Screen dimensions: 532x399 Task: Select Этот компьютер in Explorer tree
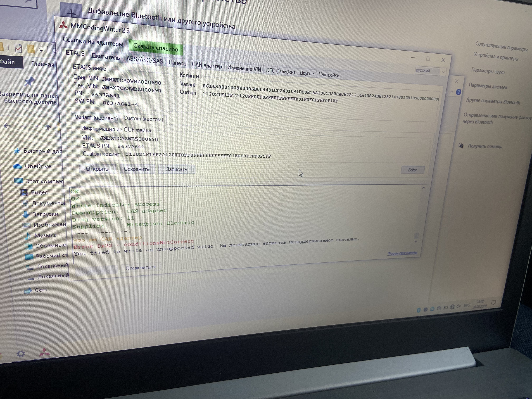tap(39, 181)
